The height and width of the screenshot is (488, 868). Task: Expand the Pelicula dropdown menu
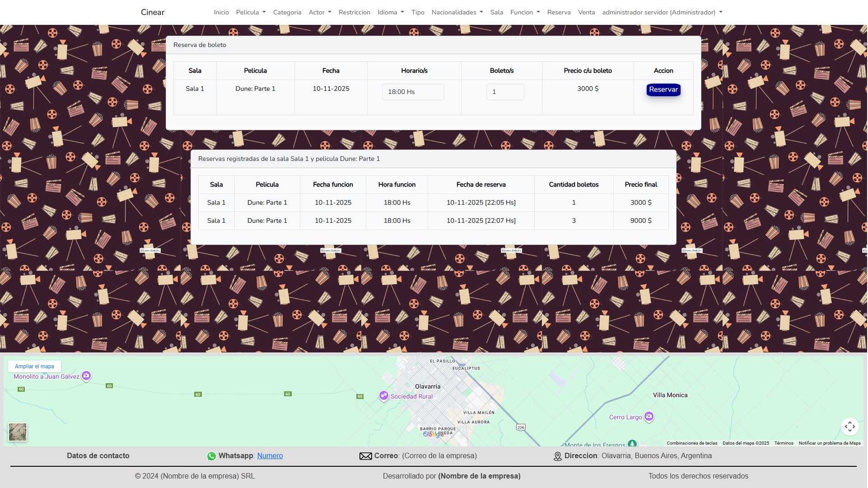click(x=251, y=12)
